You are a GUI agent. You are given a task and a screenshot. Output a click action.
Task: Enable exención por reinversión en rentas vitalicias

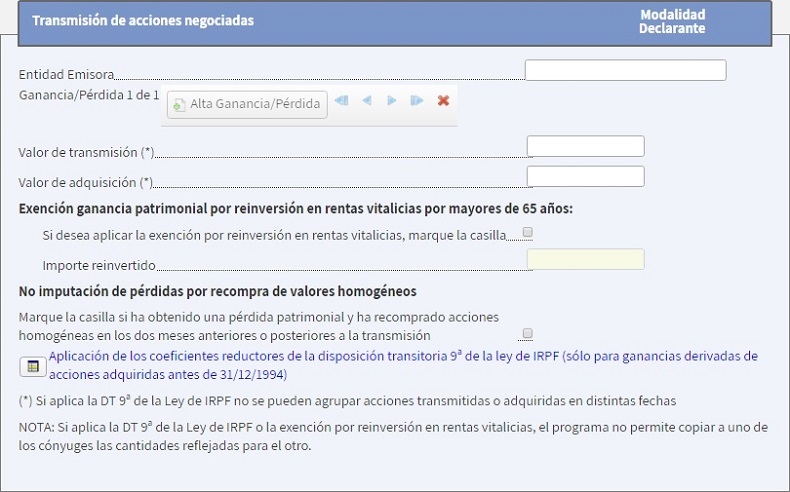point(528,232)
